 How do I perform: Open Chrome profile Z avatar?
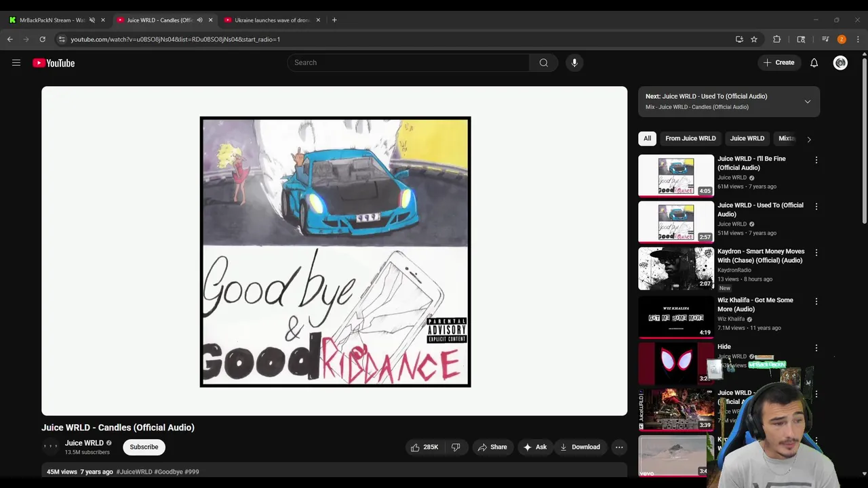tap(842, 39)
